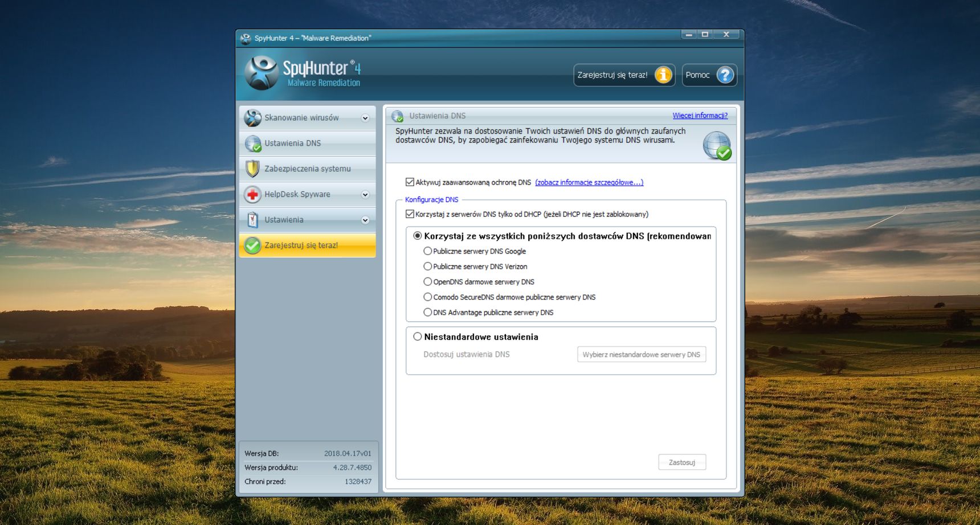
Task: Select OpenDNS darmowe serwery DNS option
Action: pos(427,282)
